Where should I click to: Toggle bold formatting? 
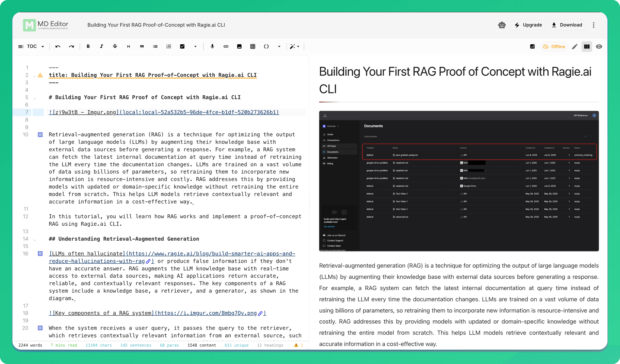click(88, 47)
